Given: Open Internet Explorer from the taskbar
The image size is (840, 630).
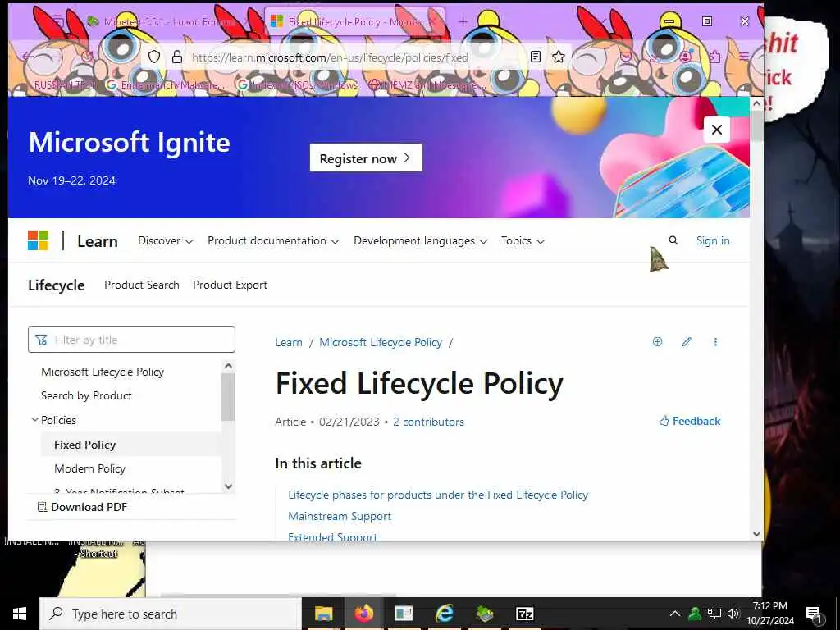Looking at the screenshot, I should tap(444, 614).
